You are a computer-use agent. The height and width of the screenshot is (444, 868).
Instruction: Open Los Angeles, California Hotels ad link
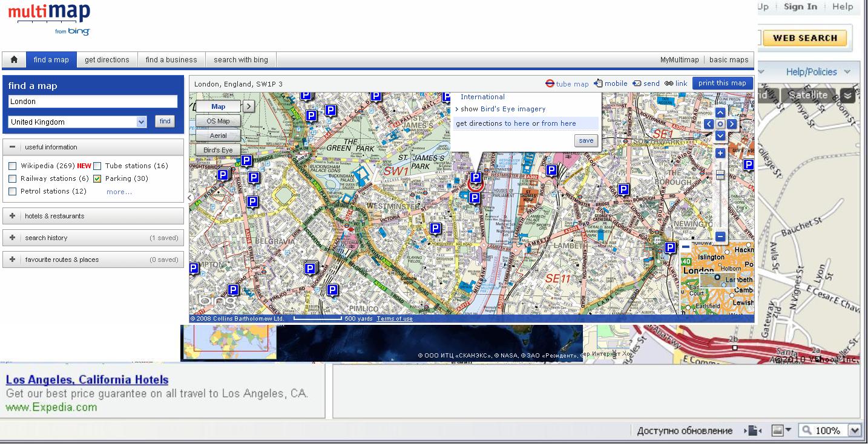click(87, 380)
